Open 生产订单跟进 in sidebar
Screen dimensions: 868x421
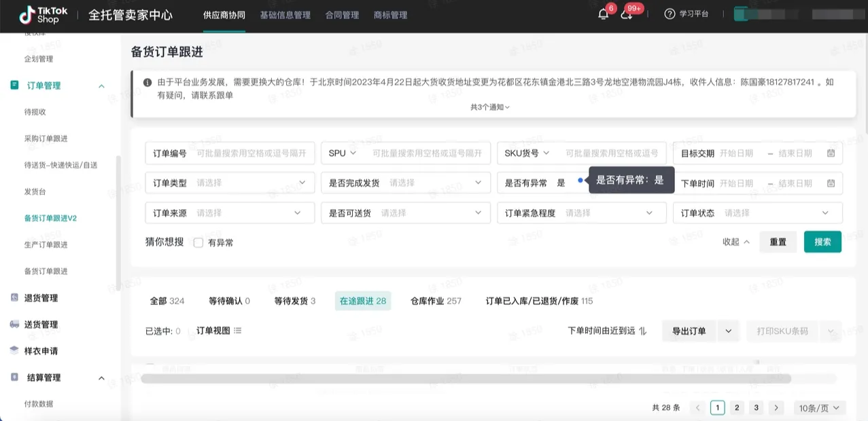click(x=46, y=244)
